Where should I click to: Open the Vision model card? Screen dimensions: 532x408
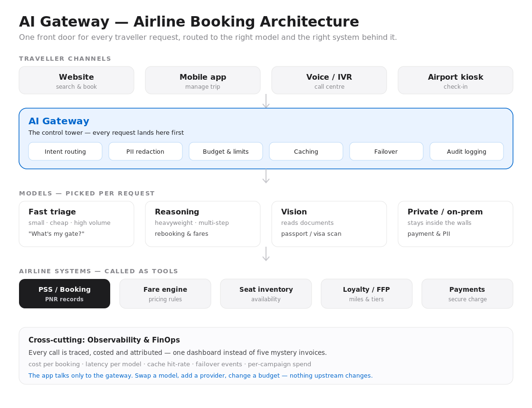point(329,224)
